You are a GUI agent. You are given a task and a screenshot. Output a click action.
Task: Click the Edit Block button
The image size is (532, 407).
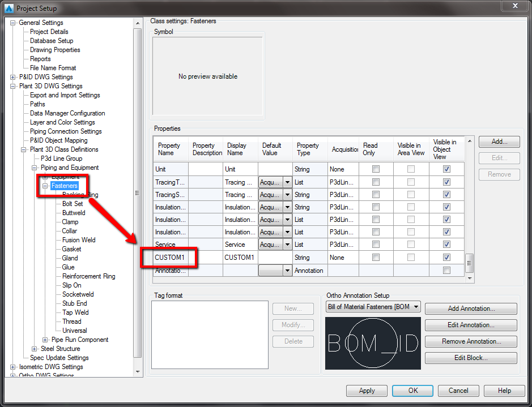(470, 357)
